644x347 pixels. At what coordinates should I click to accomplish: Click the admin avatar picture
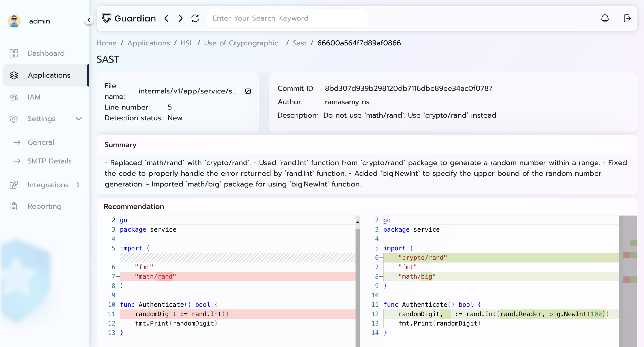coord(14,21)
